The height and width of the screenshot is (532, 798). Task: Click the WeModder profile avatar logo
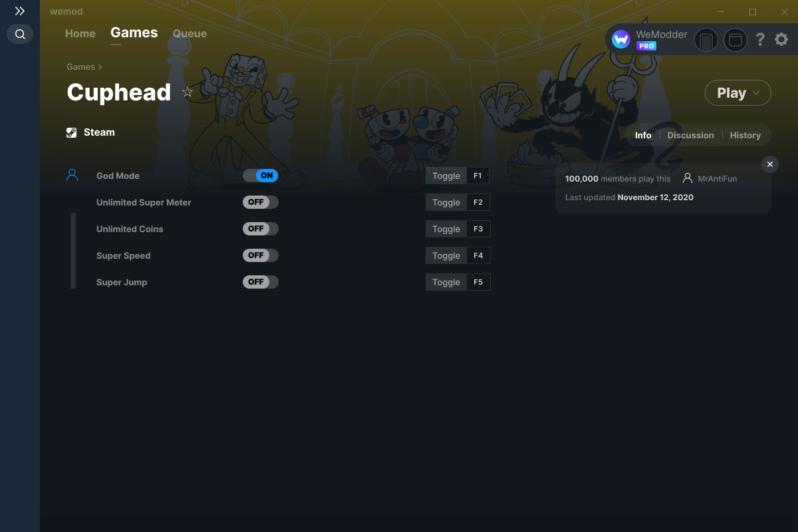(621, 40)
